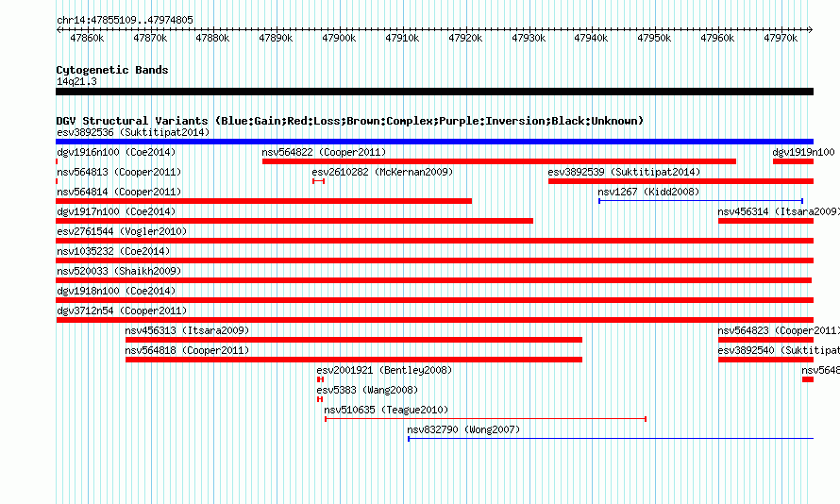Image resolution: width=840 pixels, height=504 pixels.
Task: Click the nsv832790 (Wong2007) thin blue line
Action: point(611,439)
